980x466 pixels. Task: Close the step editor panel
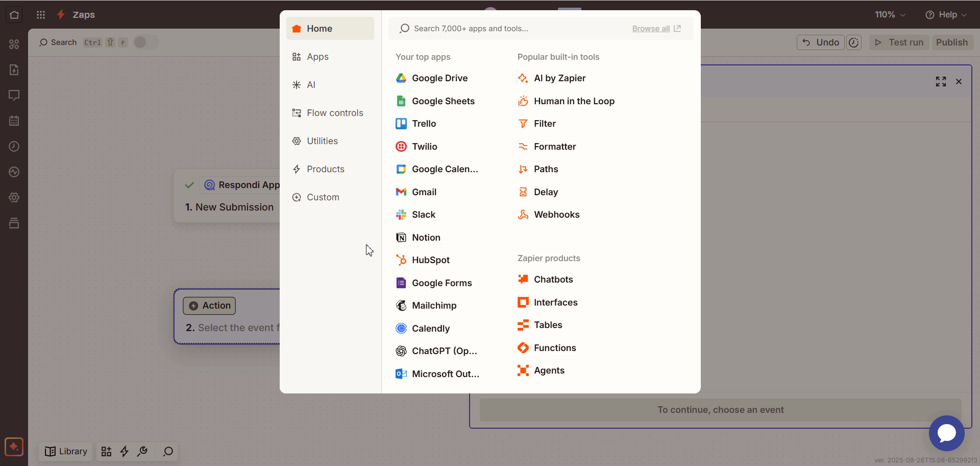pos(959,81)
